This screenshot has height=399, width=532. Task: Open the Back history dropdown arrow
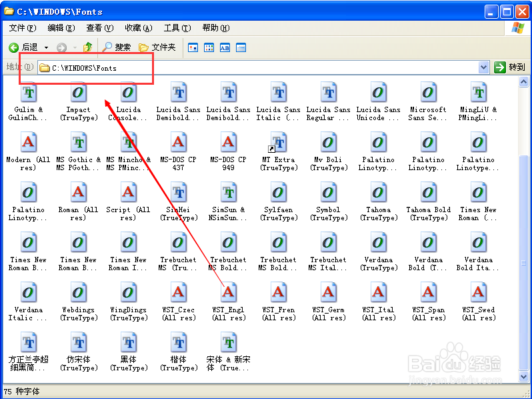(46, 48)
